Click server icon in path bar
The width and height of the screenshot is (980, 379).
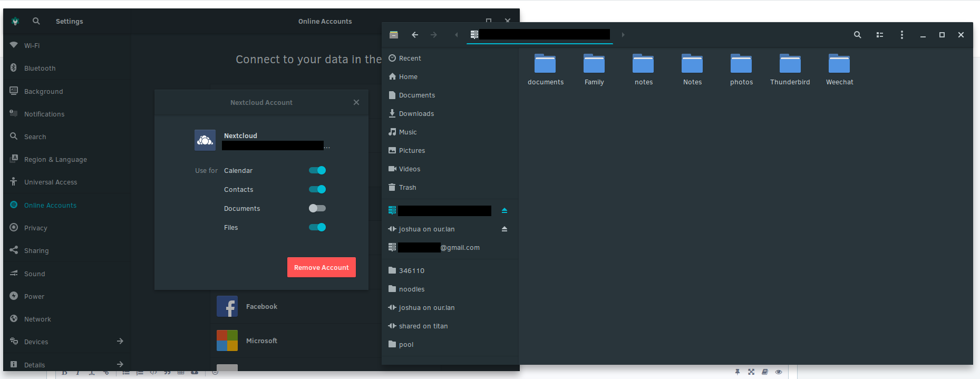click(474, 35)
